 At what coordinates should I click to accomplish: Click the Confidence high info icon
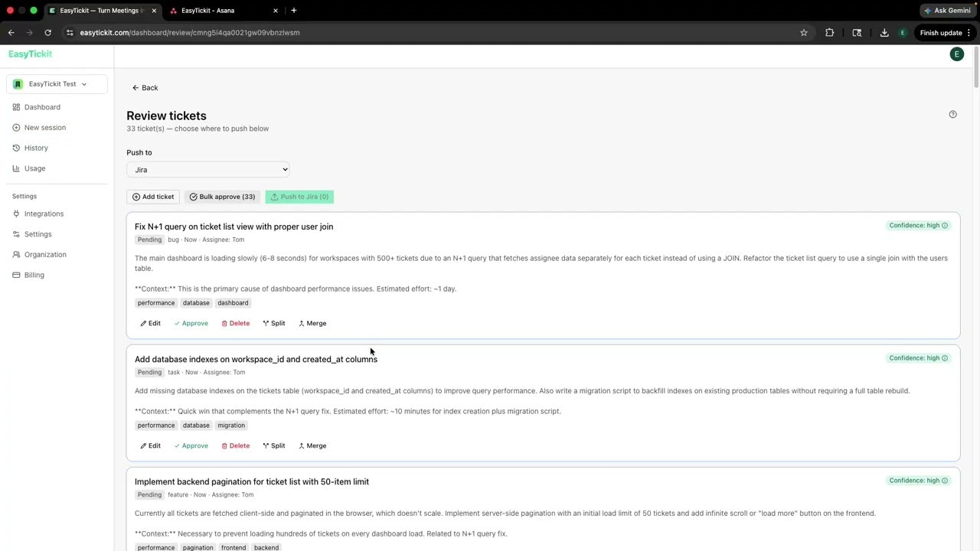click(944, 225)
